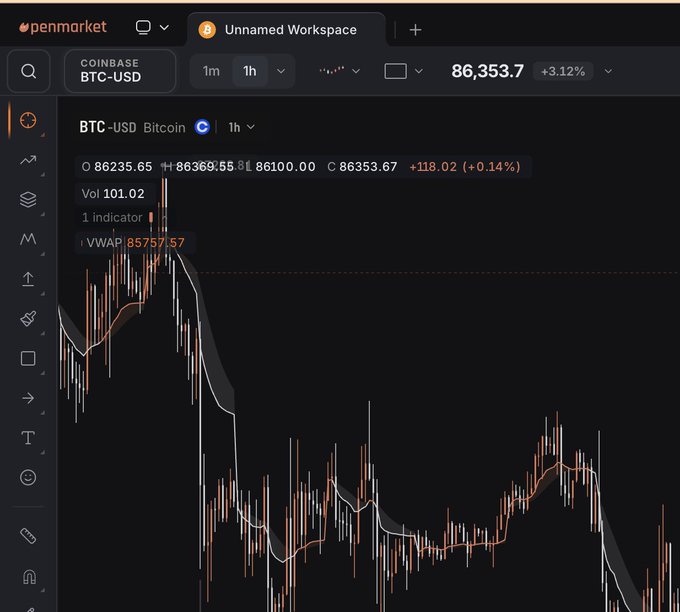The height and width of the screenshot is (612, 680).
Task: Select the brush tool
Action: coord(28,319)
